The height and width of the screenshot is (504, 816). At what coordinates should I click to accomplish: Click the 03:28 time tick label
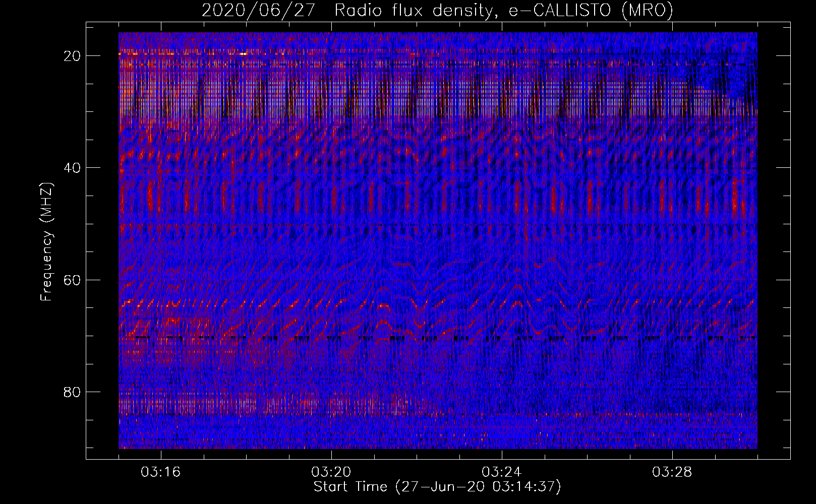pos(672,472)
